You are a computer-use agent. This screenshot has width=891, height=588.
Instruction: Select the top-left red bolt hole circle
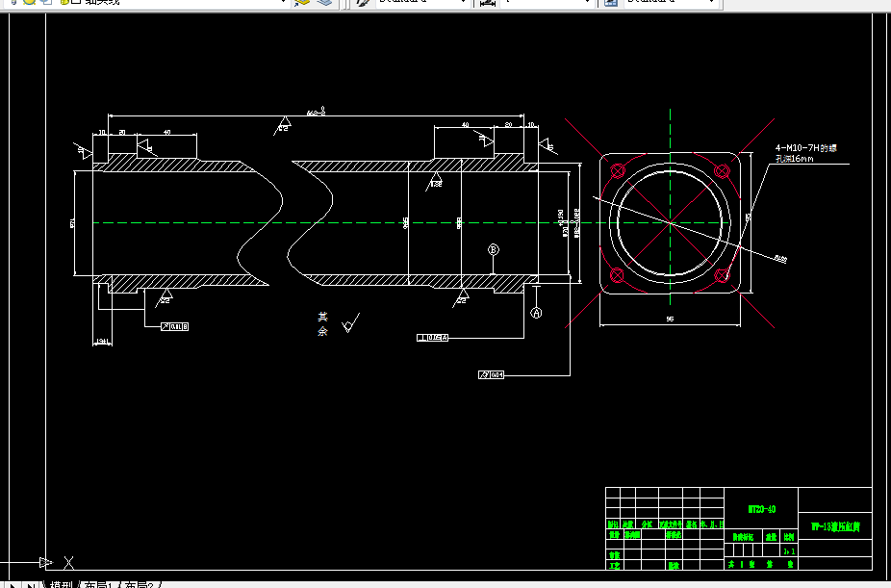click(x=618, y=170)
